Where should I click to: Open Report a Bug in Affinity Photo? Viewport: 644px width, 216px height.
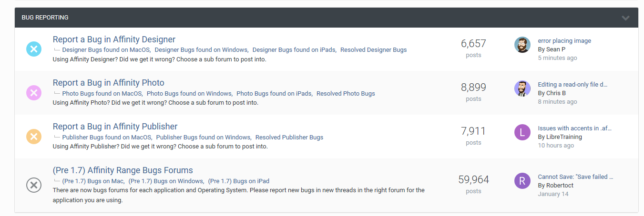coord(108,83)
